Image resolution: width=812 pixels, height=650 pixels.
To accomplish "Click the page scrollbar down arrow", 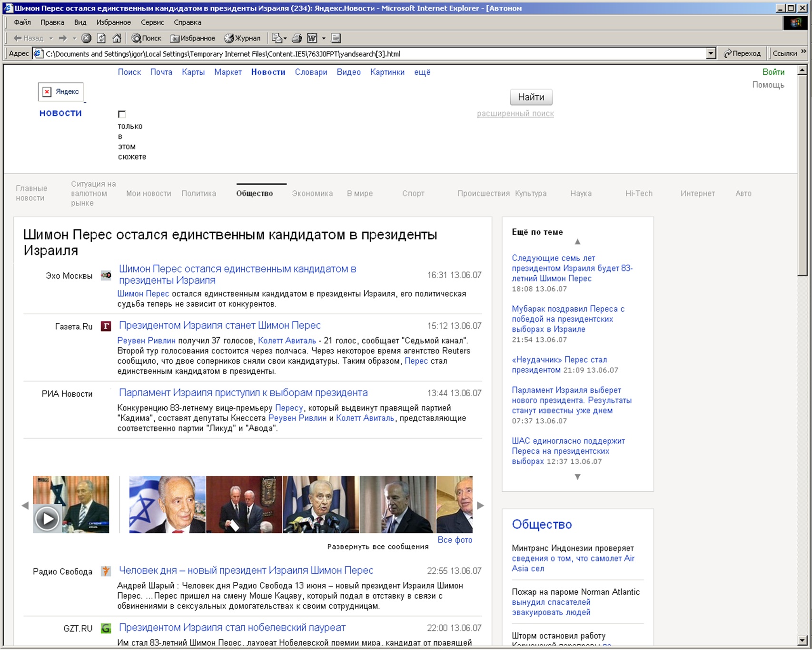I will pyautogui.click(x=802, y=640).
